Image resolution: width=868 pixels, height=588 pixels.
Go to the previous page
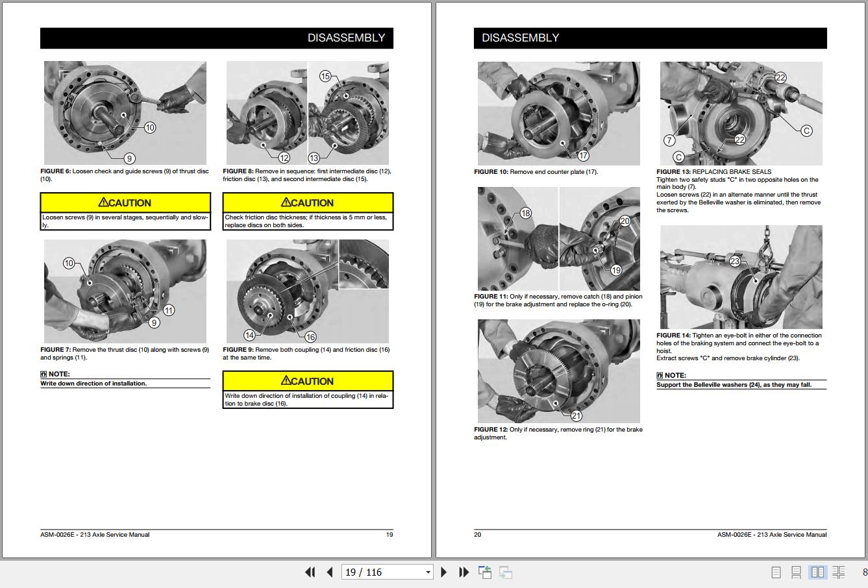click(x=330, y=572)
